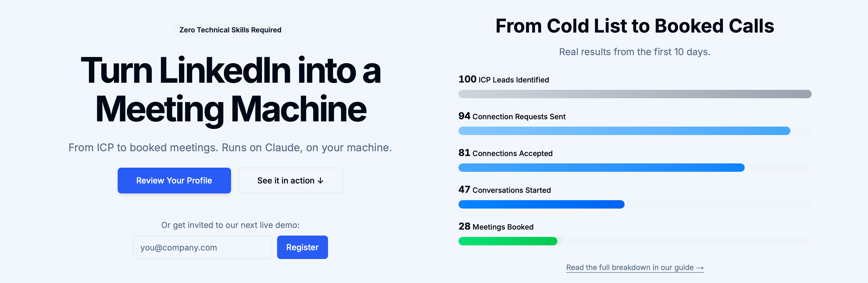The width and height of the screenshot is (868, 283).
Task: Click the Conversations Started progress bar
Action: 541,204
